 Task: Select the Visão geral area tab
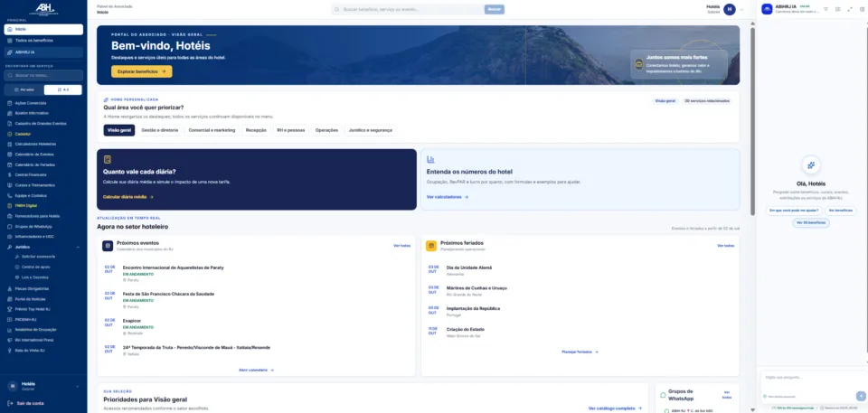click(x=119, y=130)
